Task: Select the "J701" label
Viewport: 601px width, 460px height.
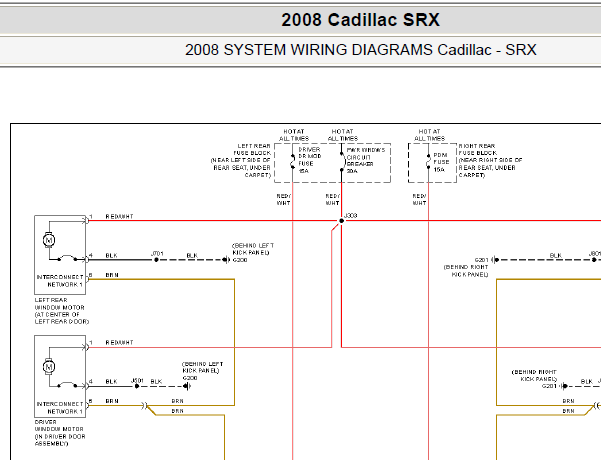Action: (x=157, y=253)
